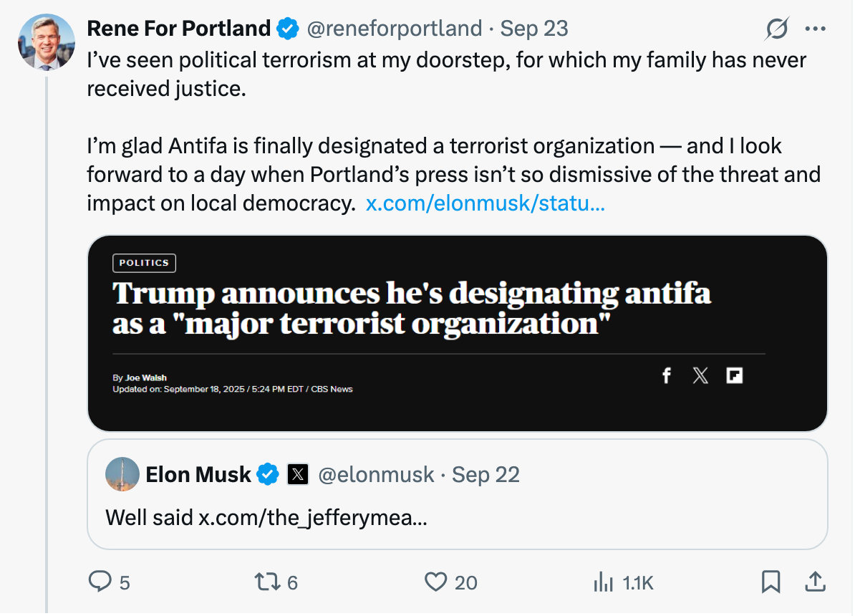Click Flipboard share icon in article
Viewport: 855px width, 616px height.
point(734,375)
